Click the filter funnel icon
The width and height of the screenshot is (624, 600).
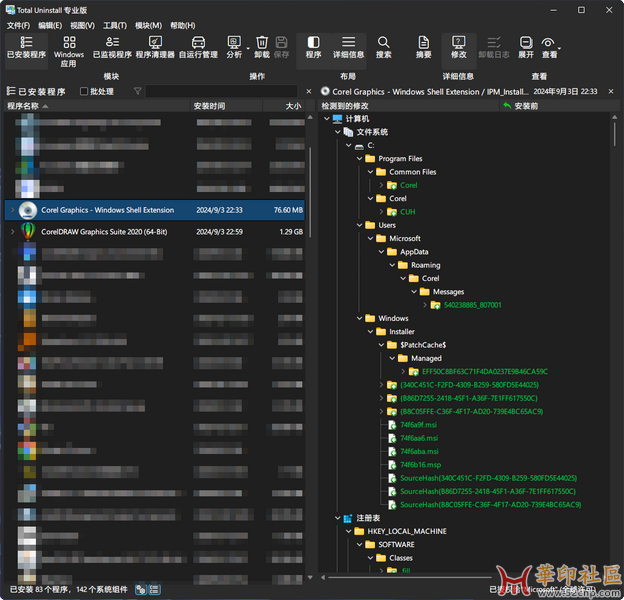137,92
